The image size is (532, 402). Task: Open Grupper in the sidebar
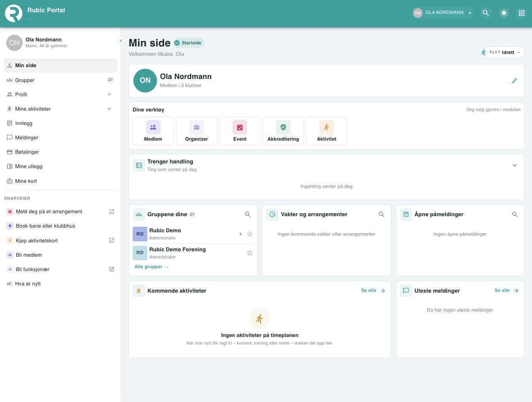(60, 80)
